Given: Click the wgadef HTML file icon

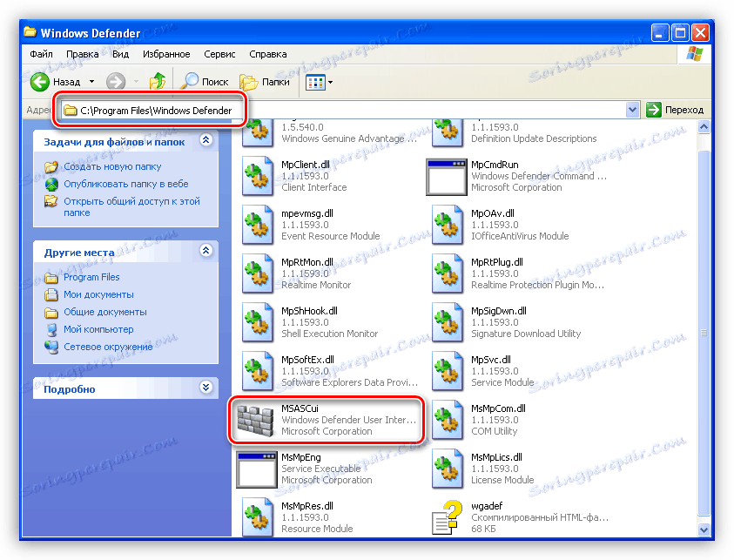Looking at the screenshot, I should click(447, 516).
